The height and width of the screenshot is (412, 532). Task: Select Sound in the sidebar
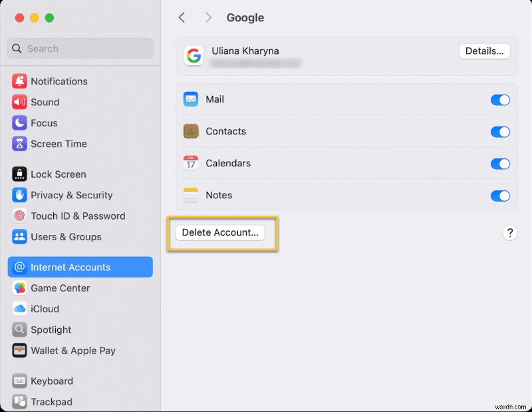[x=80, y=102]
